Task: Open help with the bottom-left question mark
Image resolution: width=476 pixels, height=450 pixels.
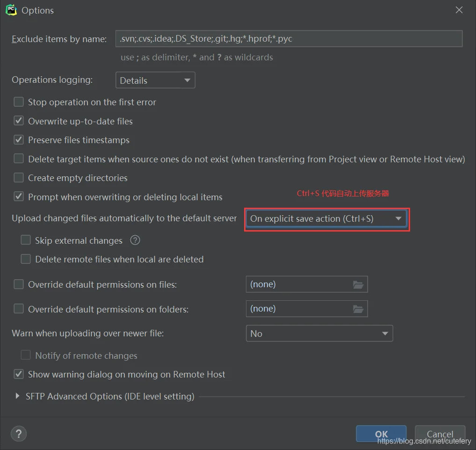Action: click(x=19, y=433)
